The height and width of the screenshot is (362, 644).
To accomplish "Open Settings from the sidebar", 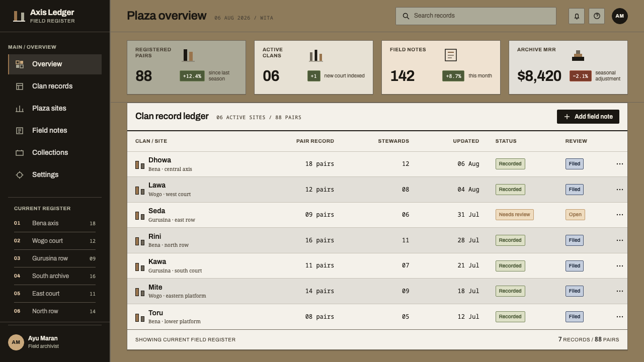I will pyautogui.click(x=55, y=175).
